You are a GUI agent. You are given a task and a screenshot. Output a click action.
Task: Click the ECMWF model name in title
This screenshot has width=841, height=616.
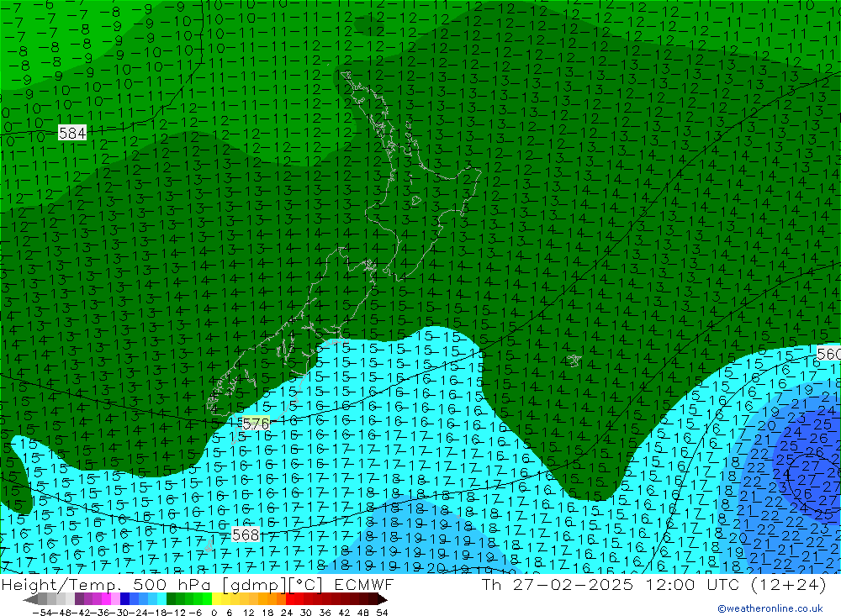[364, 584]
